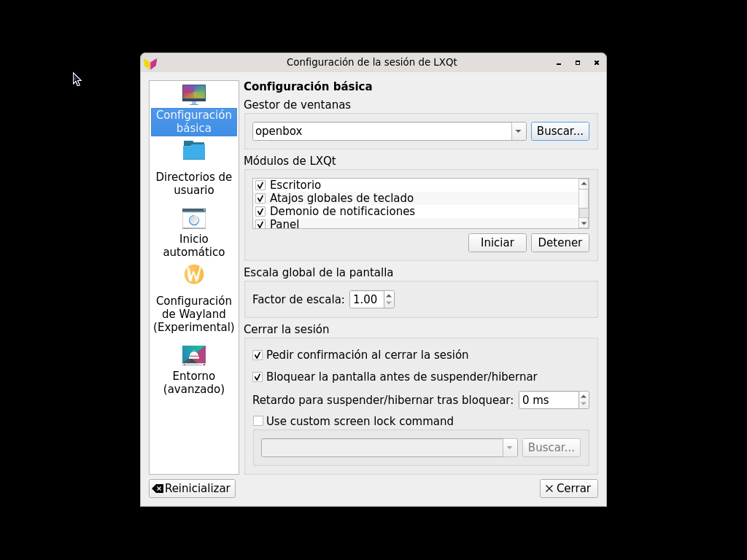Click the Factor de escala input field
This screenshot has width=747, height=560.
coord(366,300)
